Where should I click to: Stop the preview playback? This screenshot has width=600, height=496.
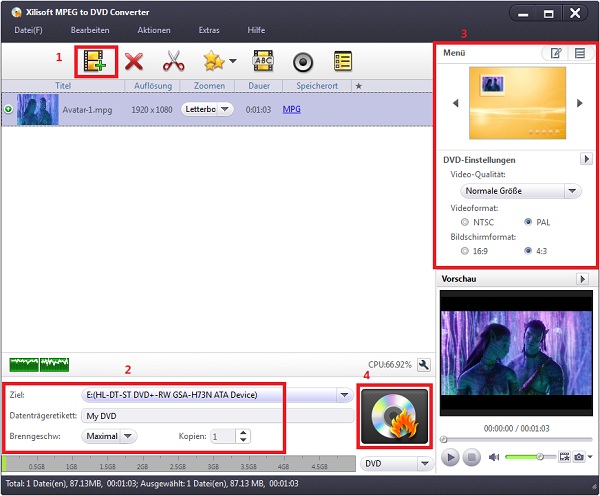[x=471, y=457]
